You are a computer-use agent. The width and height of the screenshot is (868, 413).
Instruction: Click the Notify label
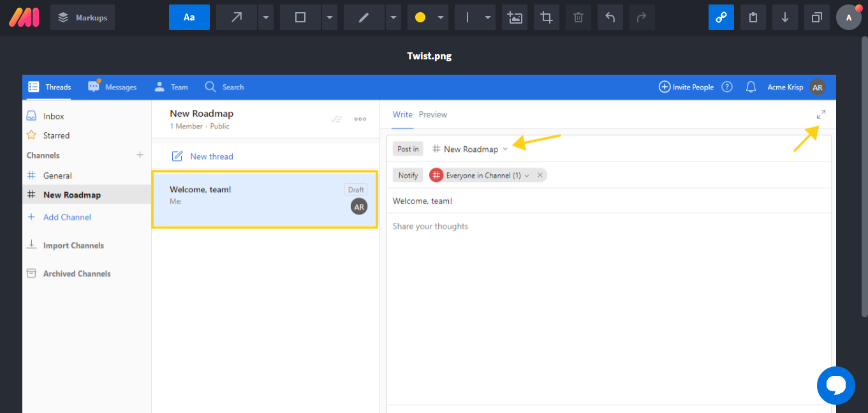(408, 175)
